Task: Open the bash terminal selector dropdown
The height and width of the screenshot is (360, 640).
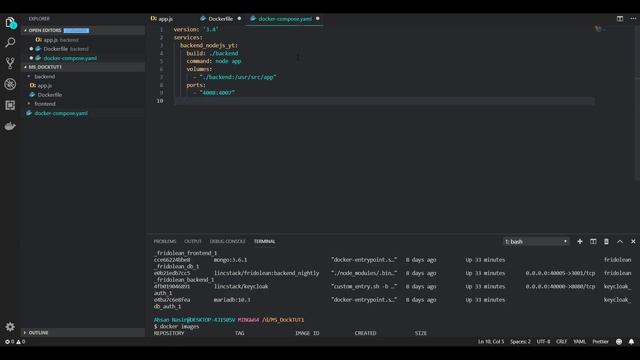Action: 536,242
